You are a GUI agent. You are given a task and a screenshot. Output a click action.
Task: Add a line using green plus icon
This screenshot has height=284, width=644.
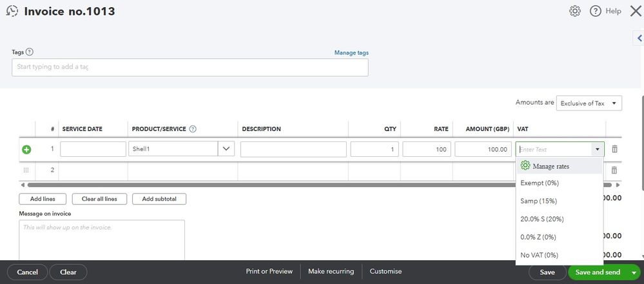coord(26,150)
